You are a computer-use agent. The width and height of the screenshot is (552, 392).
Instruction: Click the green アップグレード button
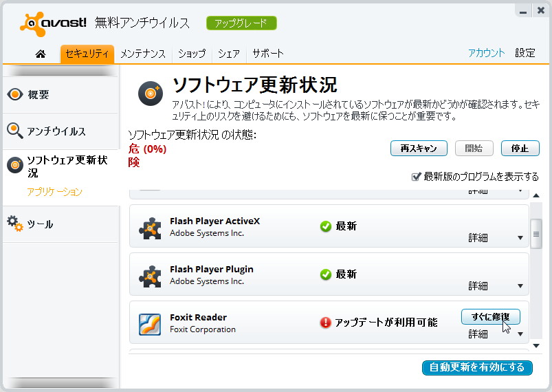(x=241, y=23)
